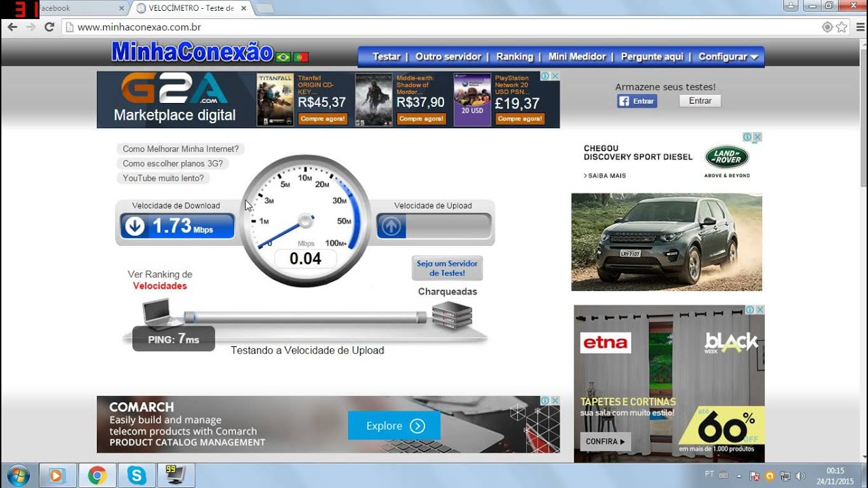Click the speedometer gauge dial
868x488 pixels.
pyautogui.click(x=306, y=220)
